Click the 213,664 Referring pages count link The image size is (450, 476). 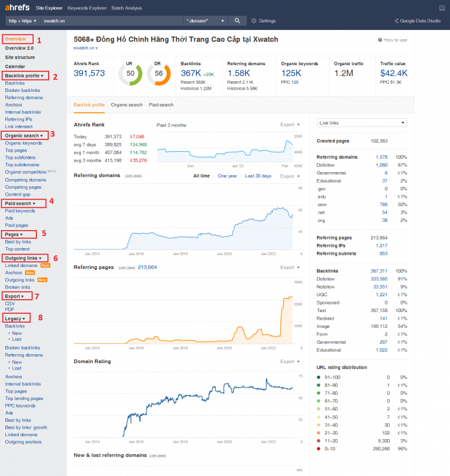(x=148, y=267)
